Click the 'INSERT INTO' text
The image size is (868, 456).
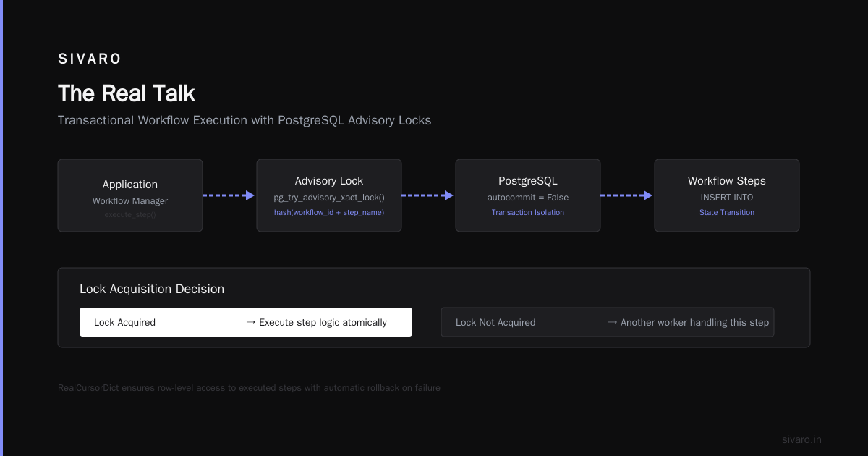click(x=727, y=198)
